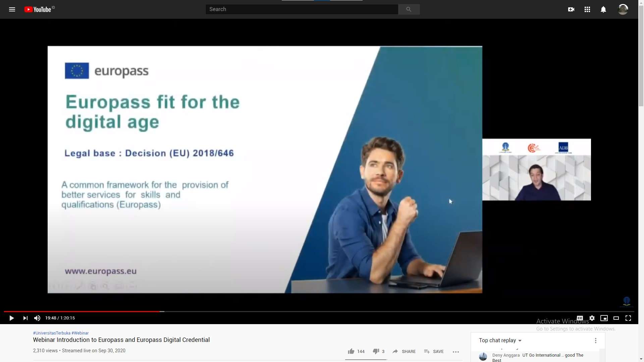Seek along the video progress bar

[x=319, y=311]
